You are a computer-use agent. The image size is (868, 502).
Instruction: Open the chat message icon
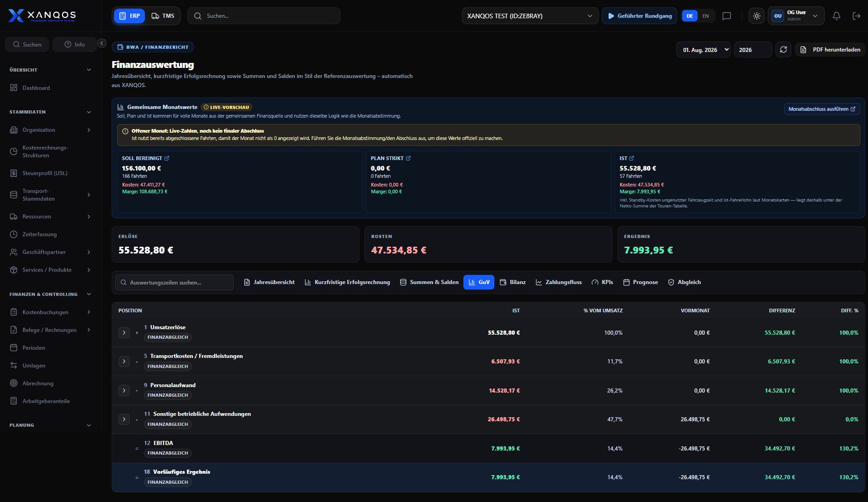727,16
